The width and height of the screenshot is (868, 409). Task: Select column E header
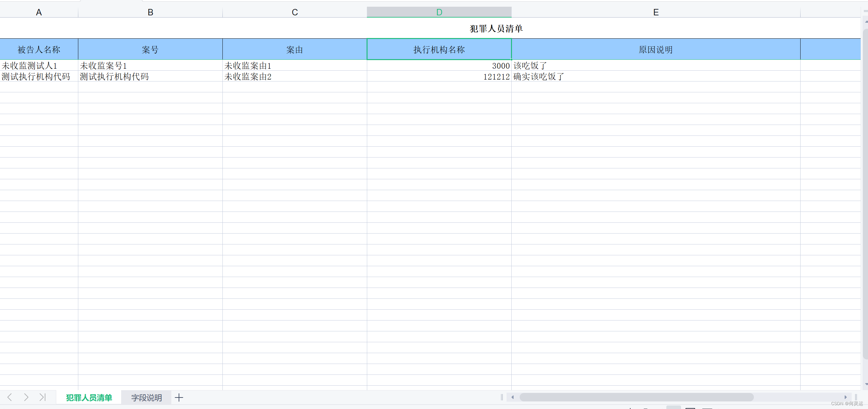[655, 12]
